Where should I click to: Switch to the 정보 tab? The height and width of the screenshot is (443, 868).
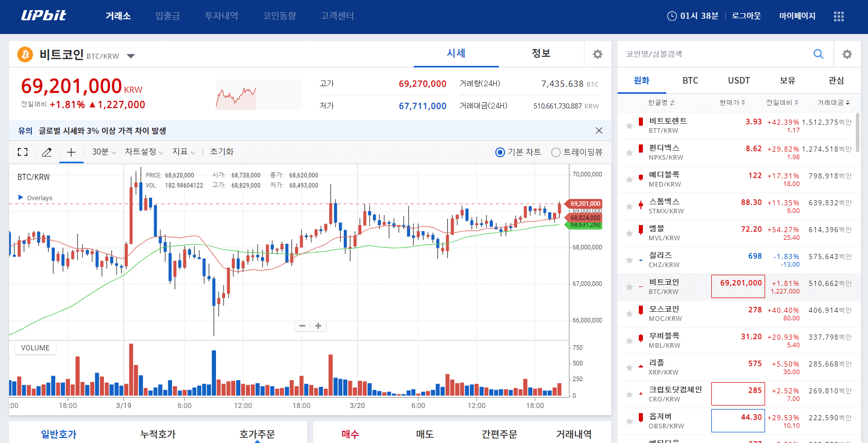click(541, 54)
